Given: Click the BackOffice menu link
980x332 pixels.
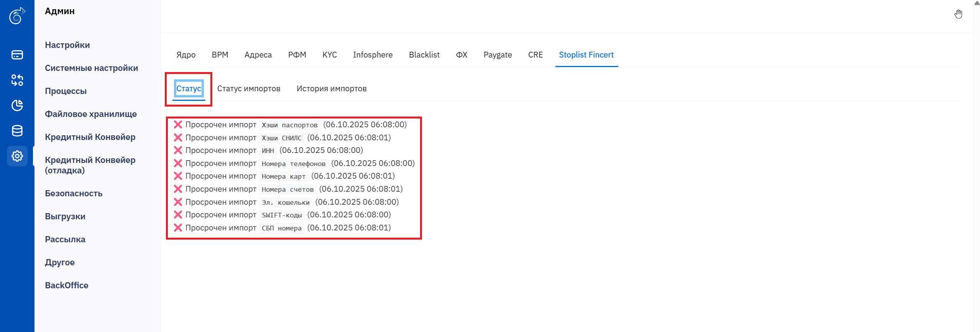Looking at the screenshot, I should (x=66, y=285).
